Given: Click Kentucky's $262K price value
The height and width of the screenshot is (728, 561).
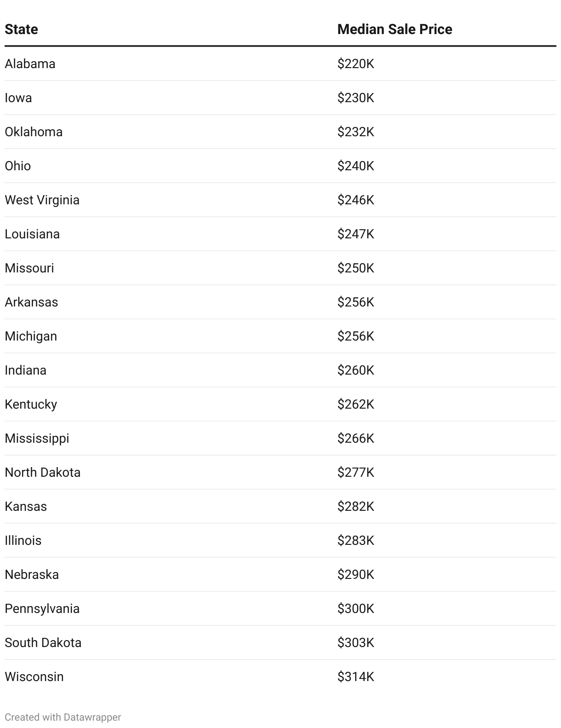Looking at the screenshot, I should [x=355, y=404].
